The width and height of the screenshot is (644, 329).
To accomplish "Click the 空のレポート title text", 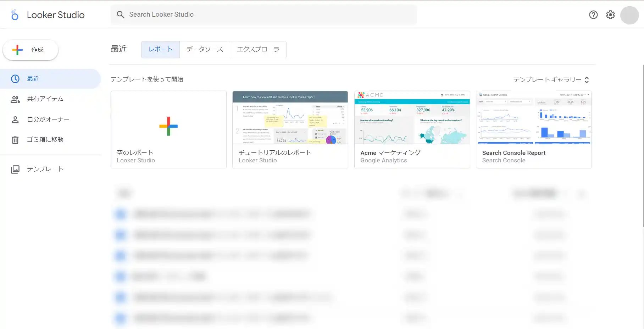I will tap(135, 152).
